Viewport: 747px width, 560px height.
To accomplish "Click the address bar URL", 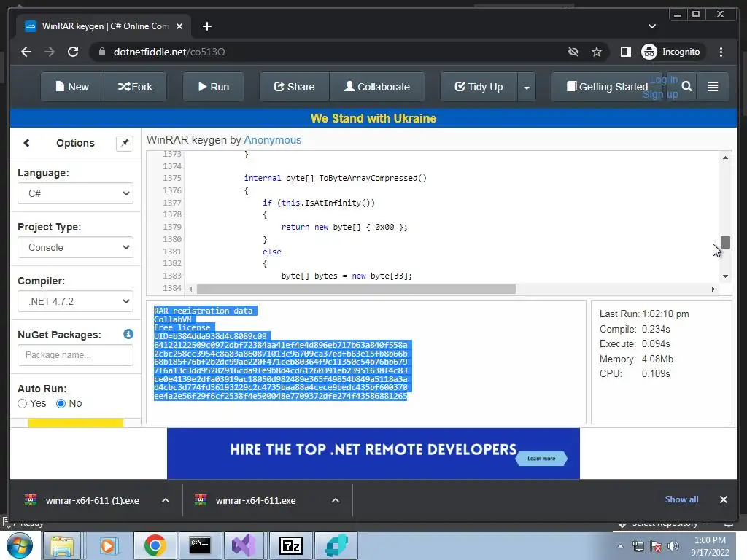I will point(169,52).
